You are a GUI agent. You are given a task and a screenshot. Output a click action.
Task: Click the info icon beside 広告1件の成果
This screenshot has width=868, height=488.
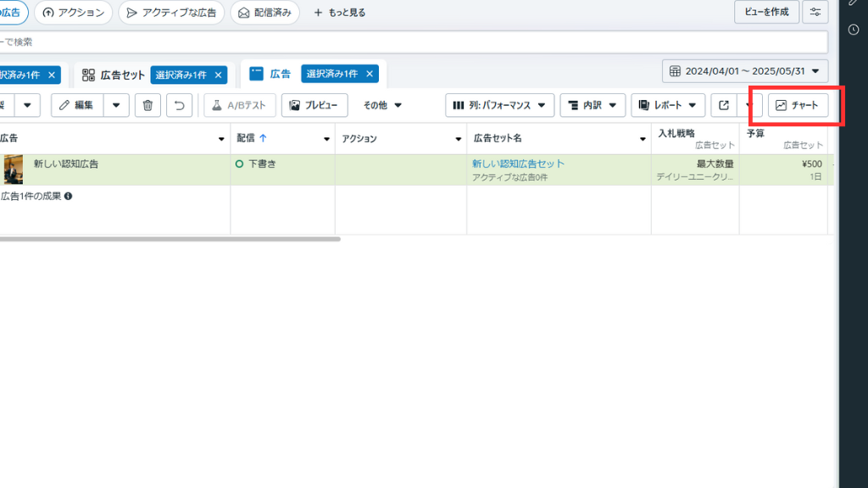click(68, 197)
